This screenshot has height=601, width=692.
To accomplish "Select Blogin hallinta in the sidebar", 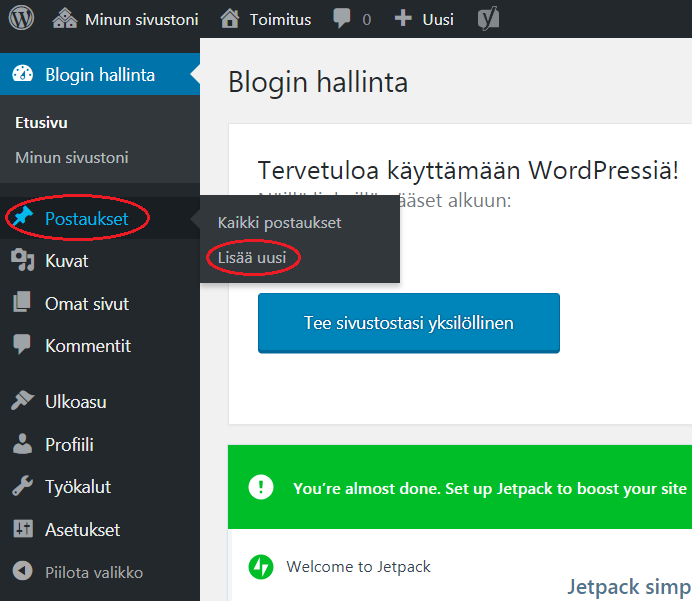I will [x=100, y=75].
